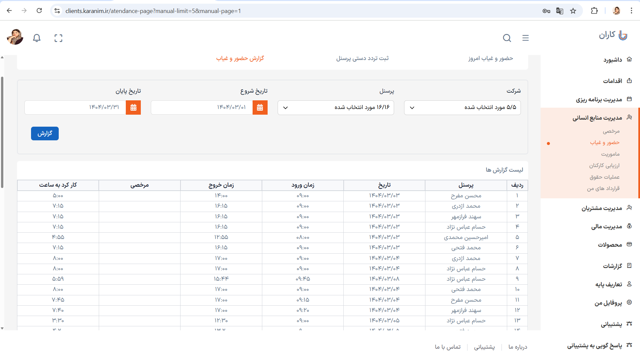
Task: Click the blue گزارش report button
Action: coord(45,134)
